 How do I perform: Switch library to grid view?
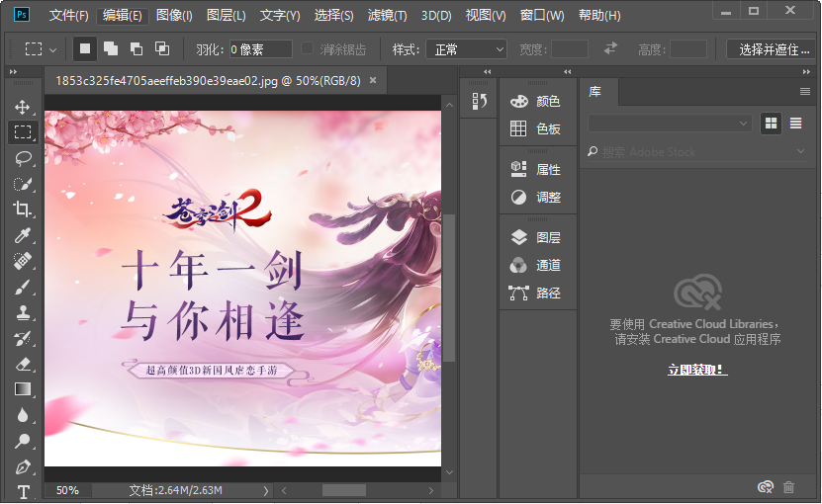pos(772,124)
